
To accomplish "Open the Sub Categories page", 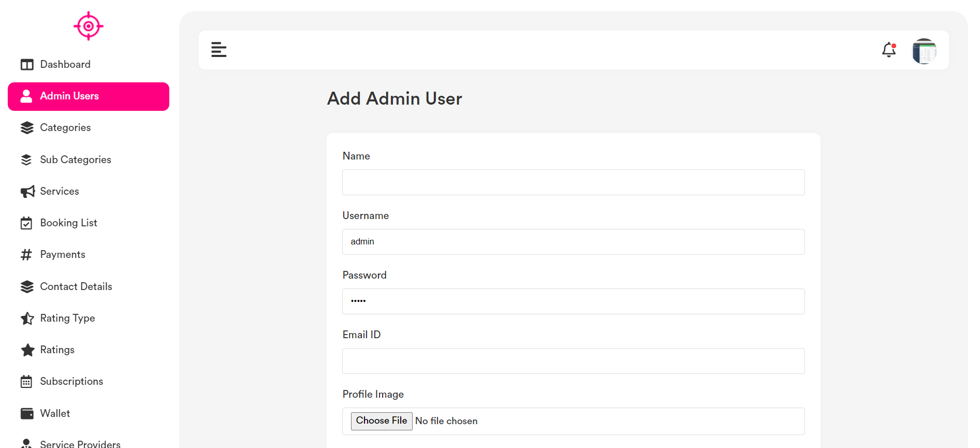I will click(x=76, y=160).
